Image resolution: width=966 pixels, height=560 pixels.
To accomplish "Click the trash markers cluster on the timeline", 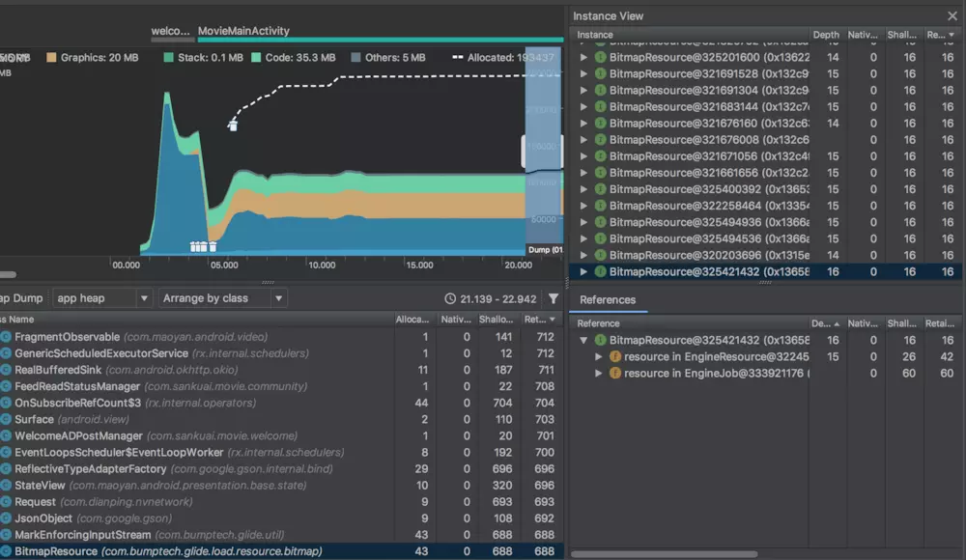I will [203, 246].
